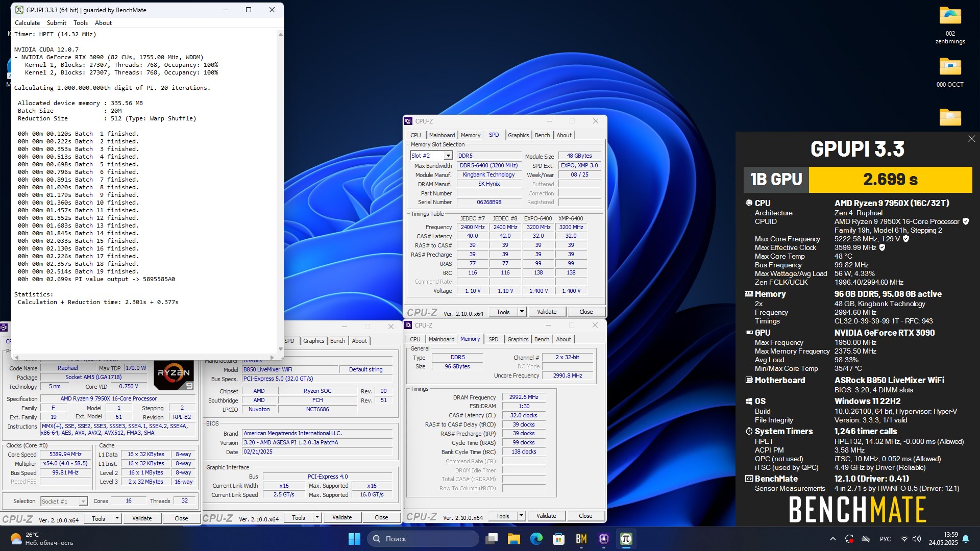Click the crossed-out cloud tray icon
Image resolution: width=980 pixels, height=551 pixels.
tap(866, 539)
